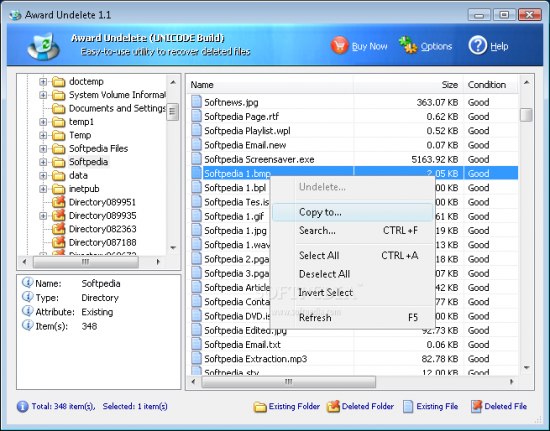Sort files by the Name column header
550x431 pixels.
(x=270, y=85)
